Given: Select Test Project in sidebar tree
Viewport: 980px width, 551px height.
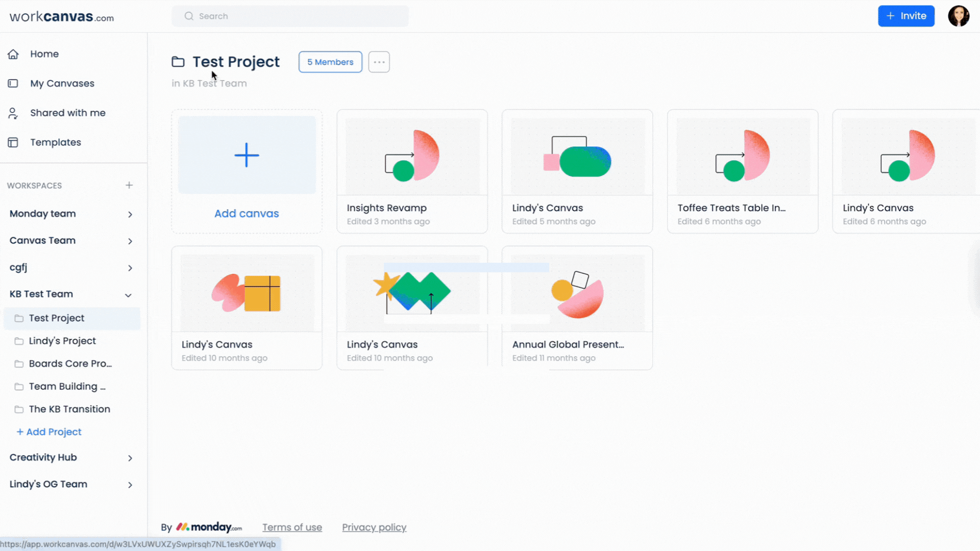Looking at the screenshot, I should [x=72, y=318].
